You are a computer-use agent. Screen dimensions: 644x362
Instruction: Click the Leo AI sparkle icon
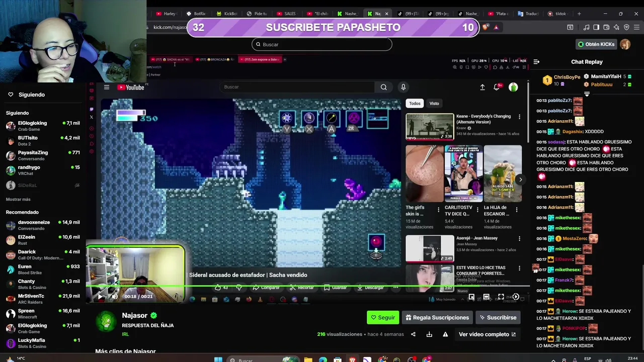point(616,27)
